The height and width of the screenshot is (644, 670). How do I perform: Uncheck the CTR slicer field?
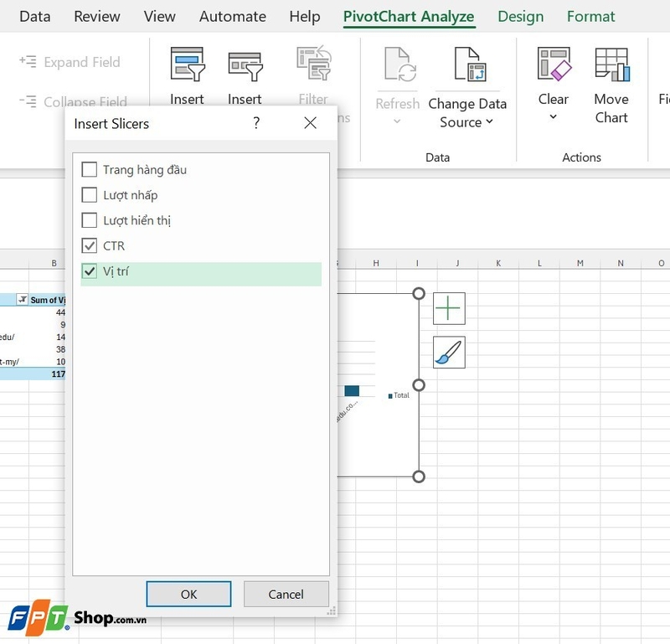(88, 245)
